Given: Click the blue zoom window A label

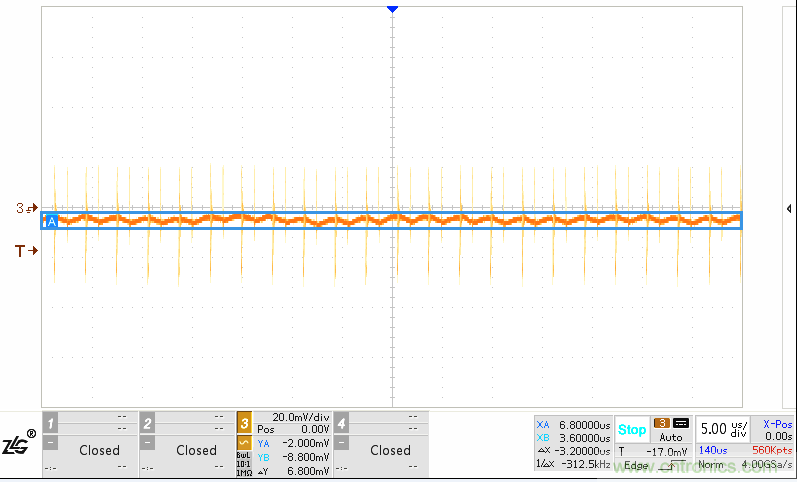Looking at the screenshot, I should [49, 221].
